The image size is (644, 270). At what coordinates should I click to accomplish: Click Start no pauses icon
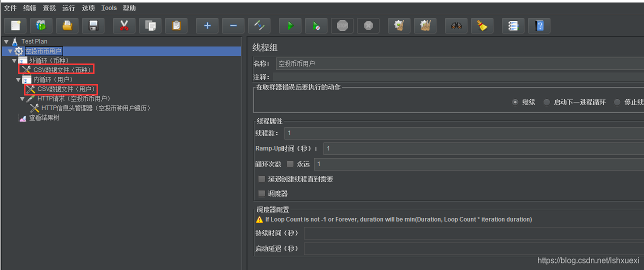tap(316, 25)
